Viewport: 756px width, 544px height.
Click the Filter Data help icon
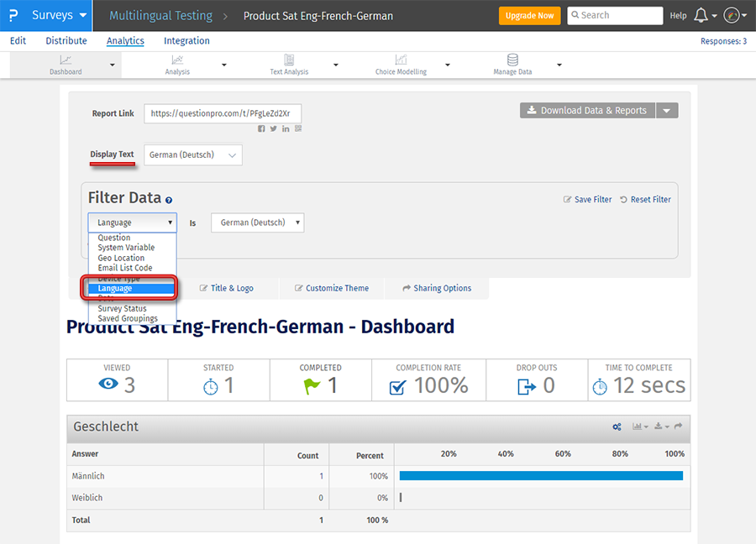click(x=169, y=201)
